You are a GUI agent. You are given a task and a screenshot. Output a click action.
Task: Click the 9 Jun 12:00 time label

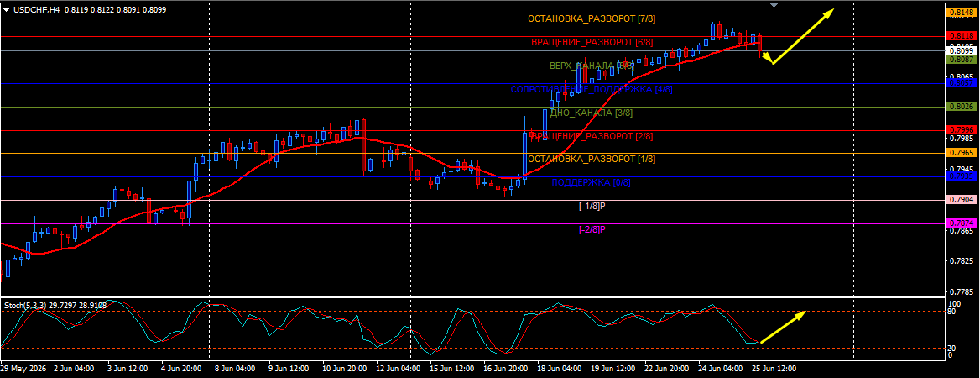288,370
